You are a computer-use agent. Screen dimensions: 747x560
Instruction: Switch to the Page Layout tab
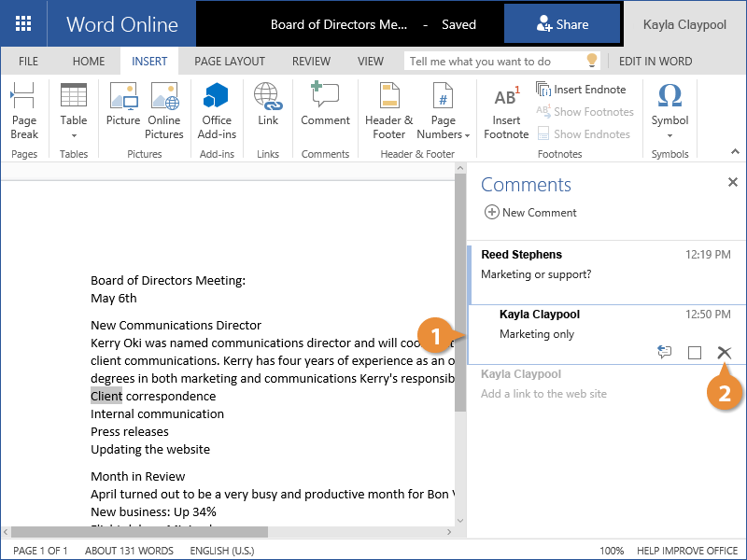(x=230, y=62)
